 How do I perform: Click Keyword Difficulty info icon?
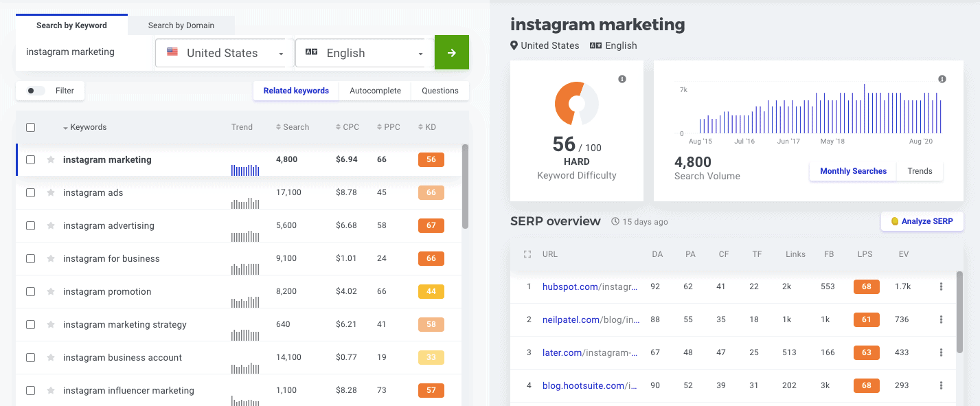(x=622, y=80)
